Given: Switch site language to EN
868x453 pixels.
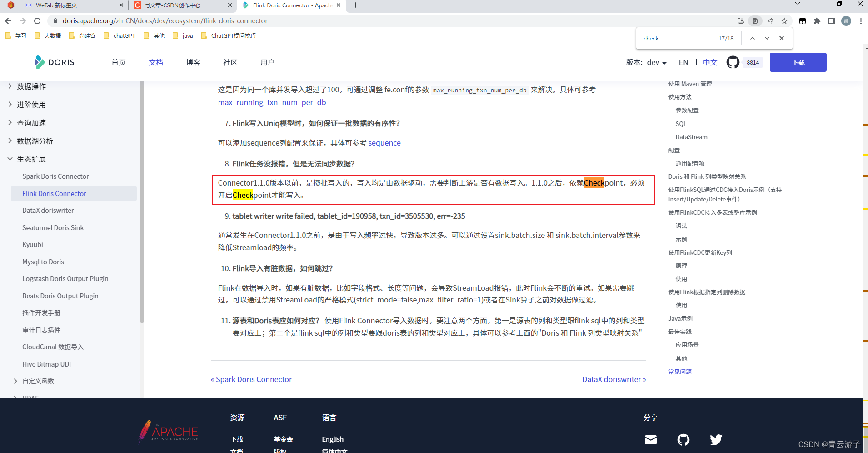Looking at the screenshot, I should [684, 62].
